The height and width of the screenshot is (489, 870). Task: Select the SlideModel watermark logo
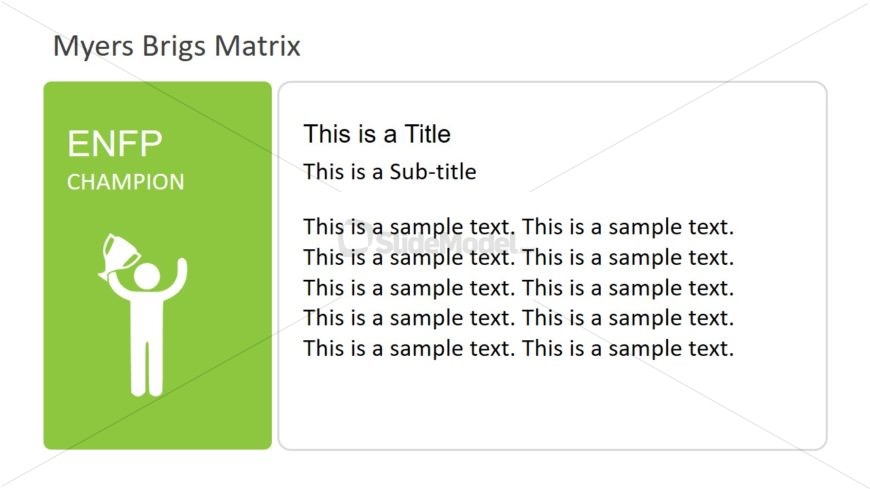click(427, 240)
